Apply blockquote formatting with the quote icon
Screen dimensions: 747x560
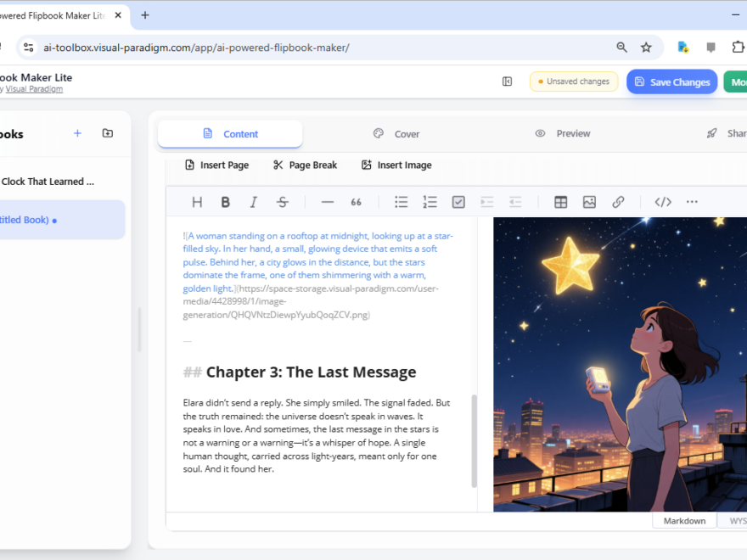point(356,201)
